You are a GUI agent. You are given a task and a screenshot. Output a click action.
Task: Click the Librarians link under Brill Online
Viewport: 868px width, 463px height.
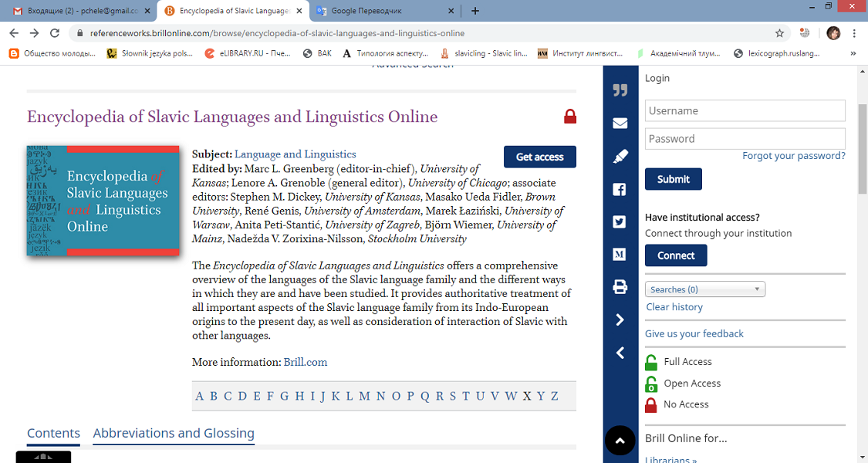pos(671,459)
